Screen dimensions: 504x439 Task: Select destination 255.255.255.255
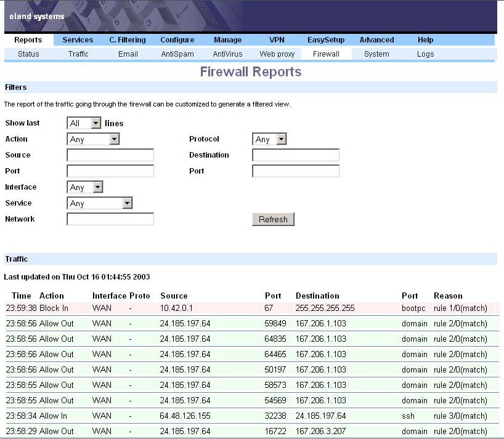coord(325,308)
